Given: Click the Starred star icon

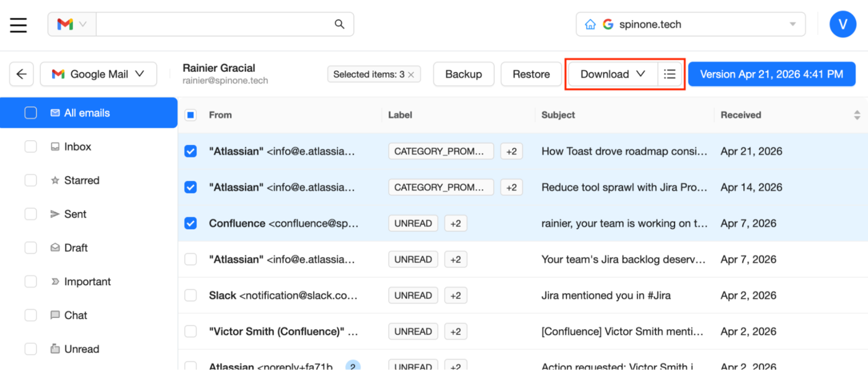Looking at the screenshot, I should pos(55,180).
